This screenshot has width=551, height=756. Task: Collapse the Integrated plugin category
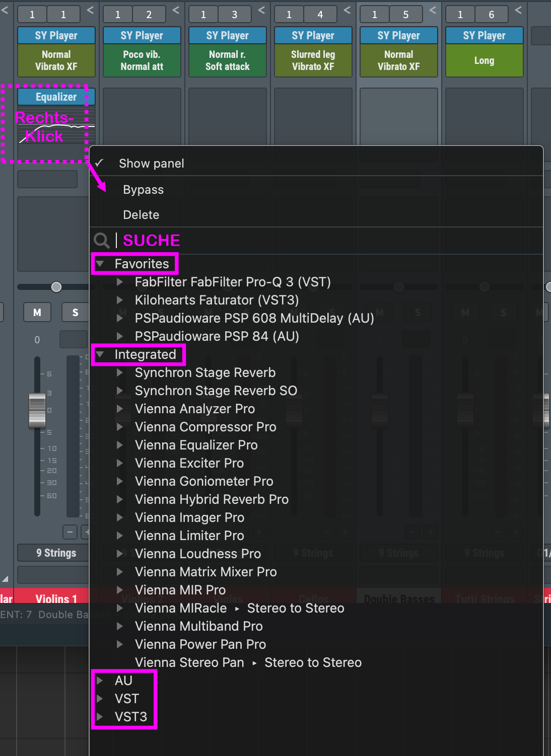pyautogui.click(x=100, y=354)
